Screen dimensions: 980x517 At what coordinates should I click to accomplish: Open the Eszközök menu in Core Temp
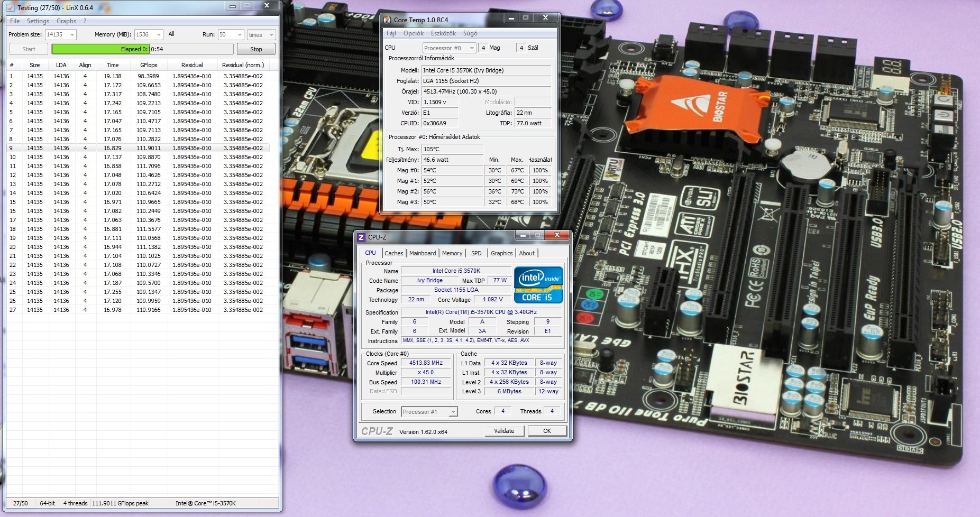(x=443, y=33)
